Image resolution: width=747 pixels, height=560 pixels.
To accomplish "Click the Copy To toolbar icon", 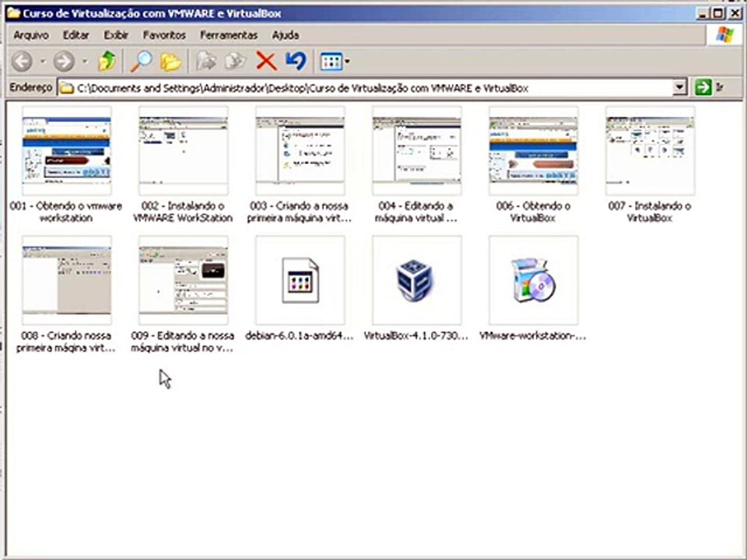I will (x=235, y=61).
